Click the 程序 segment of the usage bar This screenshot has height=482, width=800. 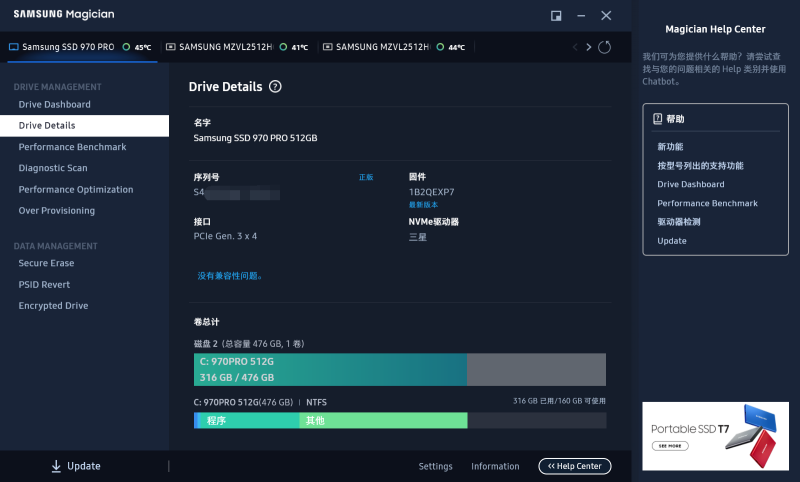[x=249, y=420]
